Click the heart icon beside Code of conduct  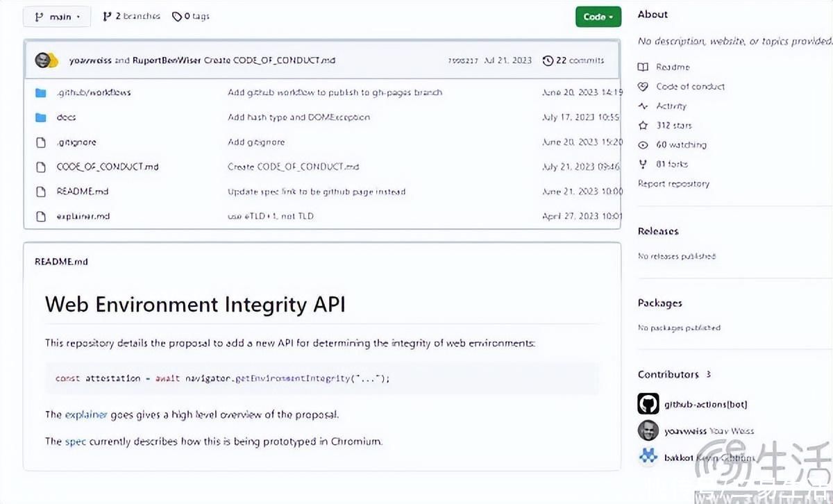tap(643, 87)
